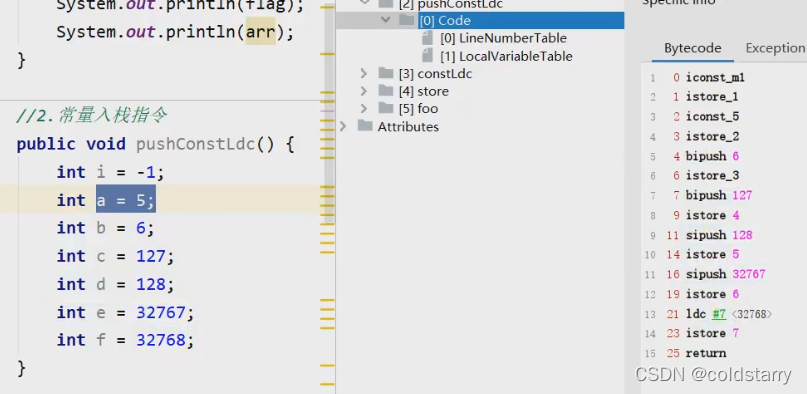Expand the [5] foo node
The image size is (807, 394).
click(x=364, y=109)
